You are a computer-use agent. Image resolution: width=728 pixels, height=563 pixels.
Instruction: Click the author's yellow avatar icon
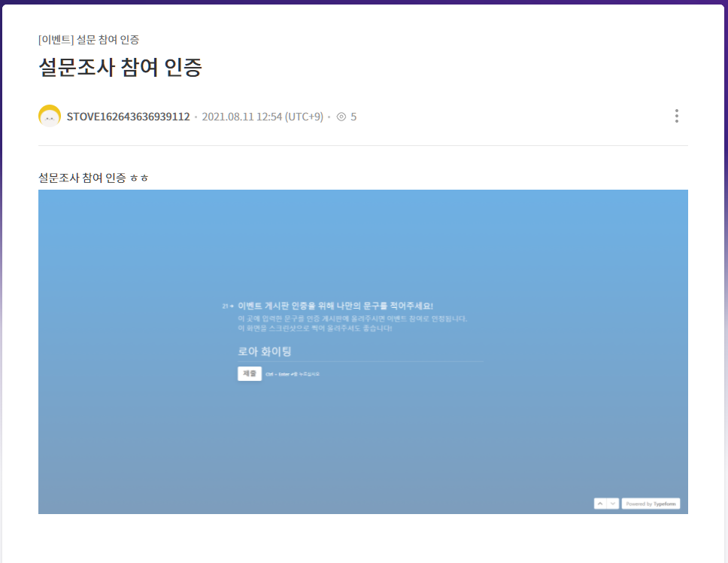coord(50,116)
